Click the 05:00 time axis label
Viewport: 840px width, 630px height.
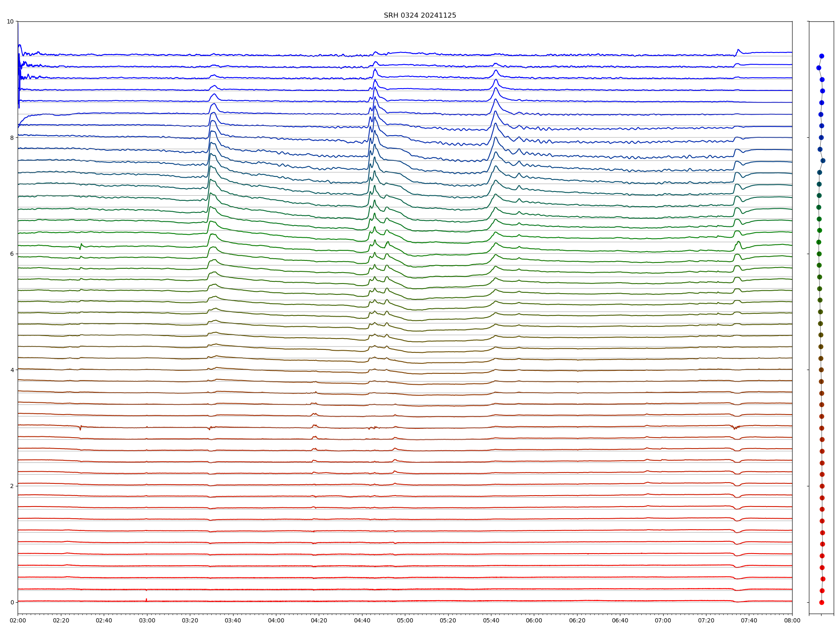coord(405,620)
